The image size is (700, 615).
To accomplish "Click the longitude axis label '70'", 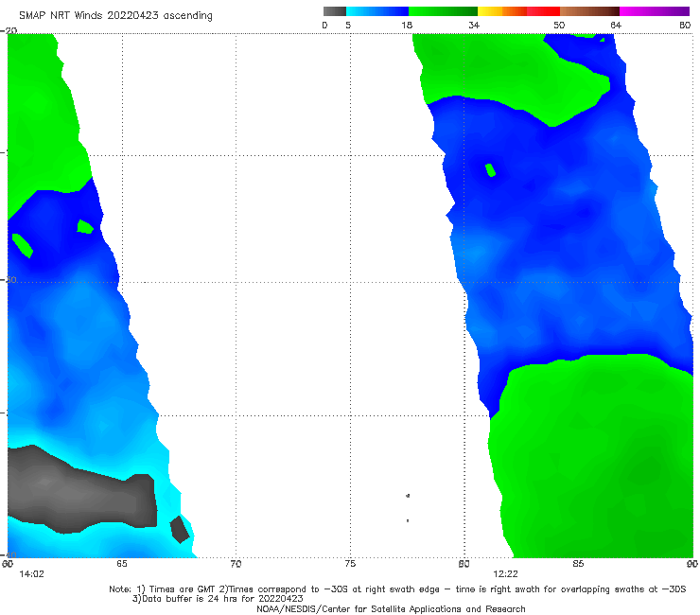I will (236, 564).
